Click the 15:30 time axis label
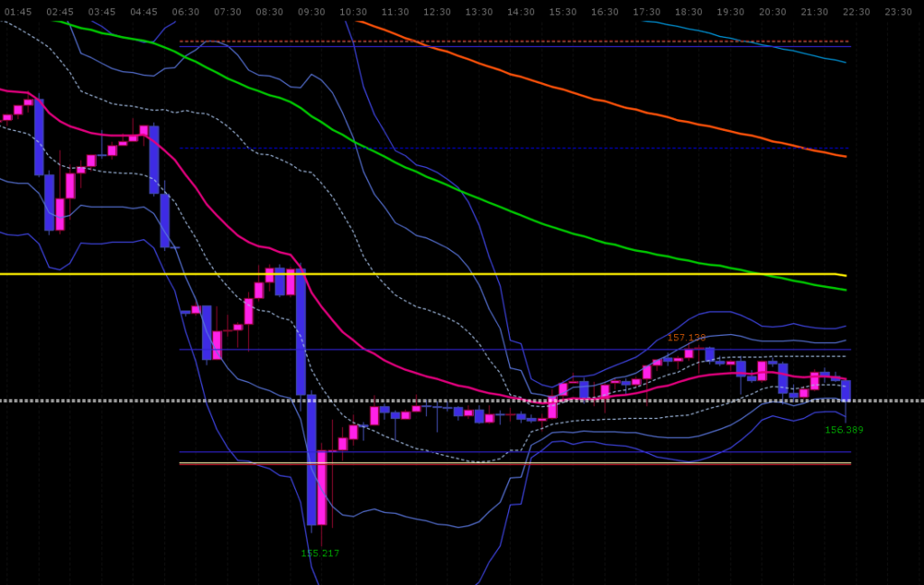The image size is (924, 585). pyautogui.click(x=563, y=12)
